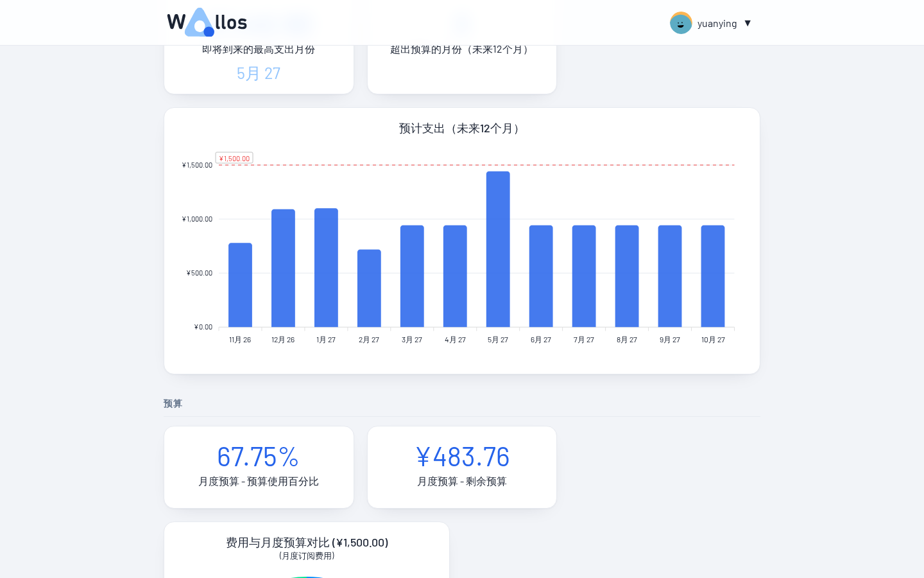This screenshot has width=924, height=578.
Task: Click the 月度预算 - 预算使用百分比 label
Action: (x=259, y=482)
